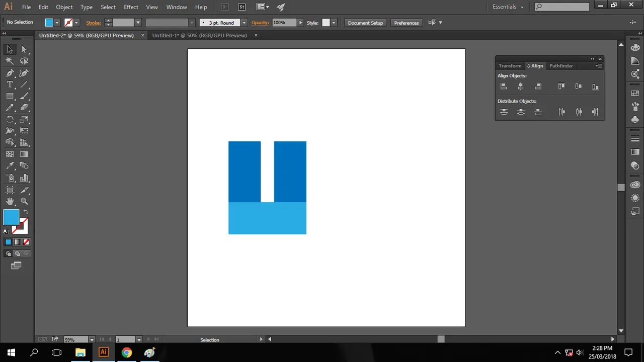Screen dimensions: 644x362
Task: Open the Window menu
Action: pos(177,7)
